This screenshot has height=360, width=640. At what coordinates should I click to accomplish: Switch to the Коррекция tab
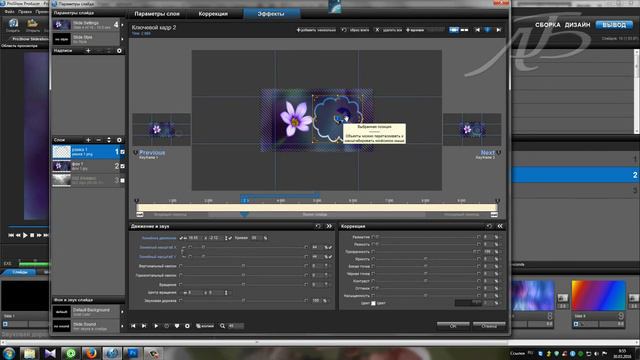213,14
